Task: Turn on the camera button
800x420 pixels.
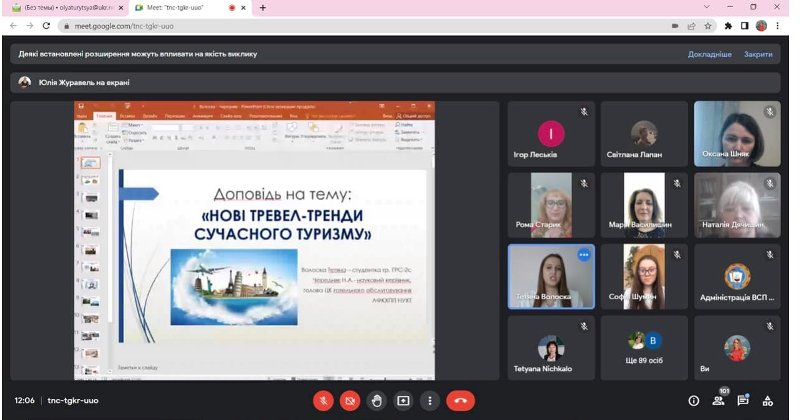Action: click(350, 400)
